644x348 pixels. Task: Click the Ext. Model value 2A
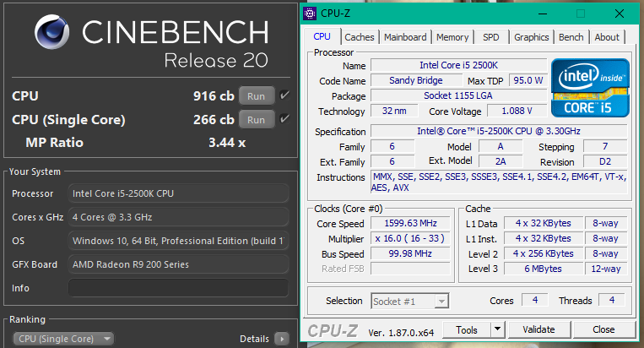point(501,161)
